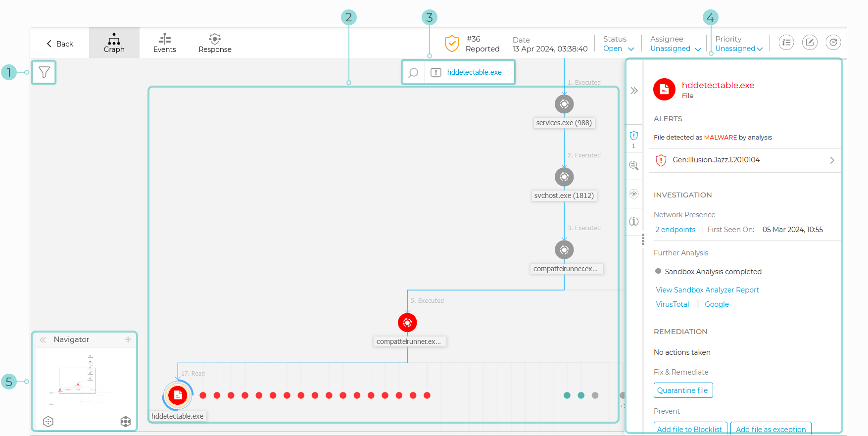Open the Response tab

[215, 43]
